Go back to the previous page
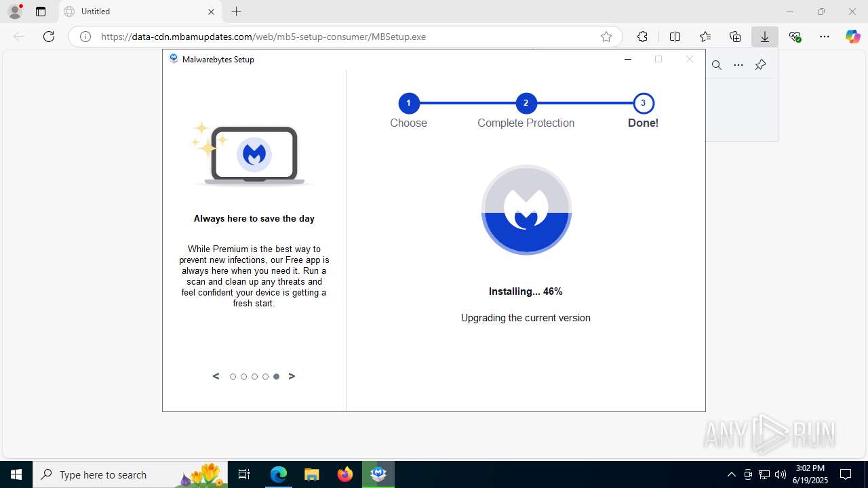This screenshot has height=488, width=868. click(x=19, y=37)
